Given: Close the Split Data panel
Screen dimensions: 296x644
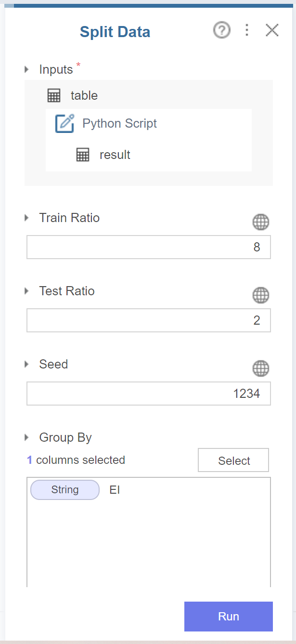Looking at the screenshot, I should [x=272, y=31].
